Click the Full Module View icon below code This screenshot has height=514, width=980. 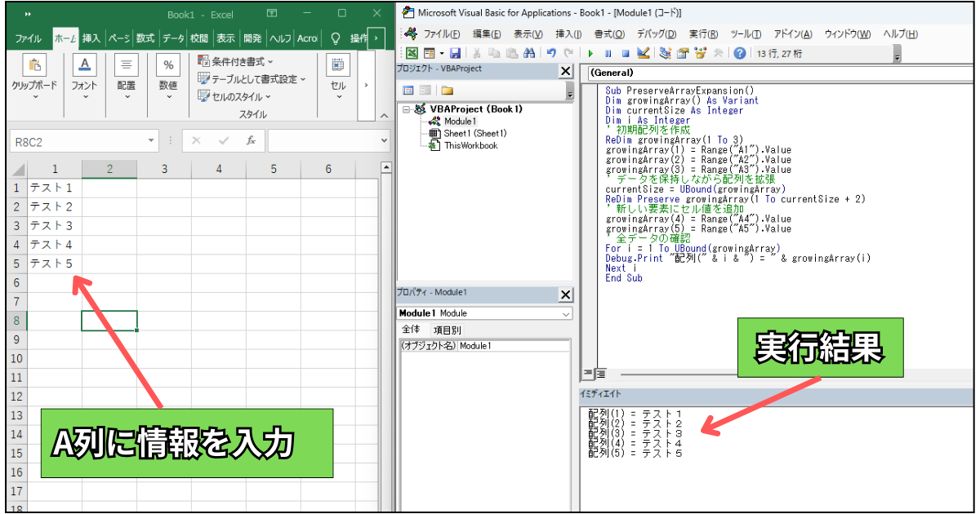coord(599,374)
